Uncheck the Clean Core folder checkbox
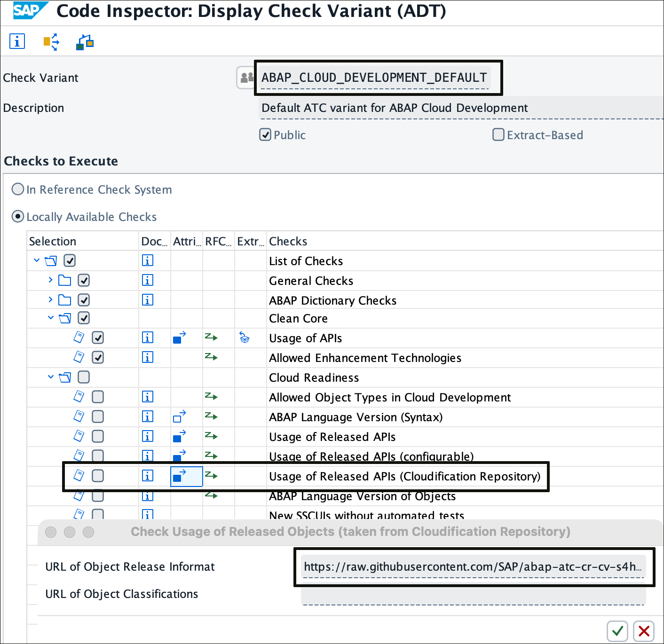664x644 pixels. click(84, 318)
